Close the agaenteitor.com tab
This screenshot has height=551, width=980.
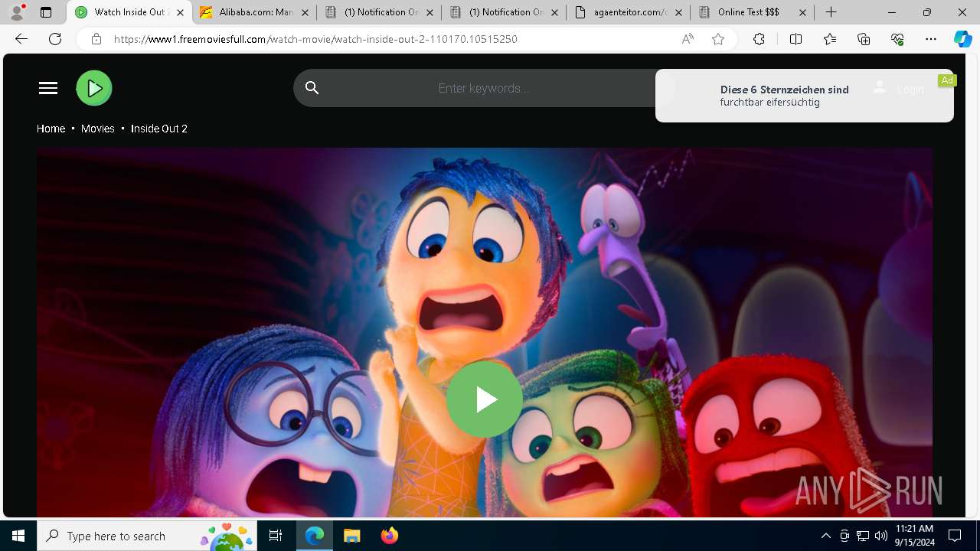tap(678, 12)
